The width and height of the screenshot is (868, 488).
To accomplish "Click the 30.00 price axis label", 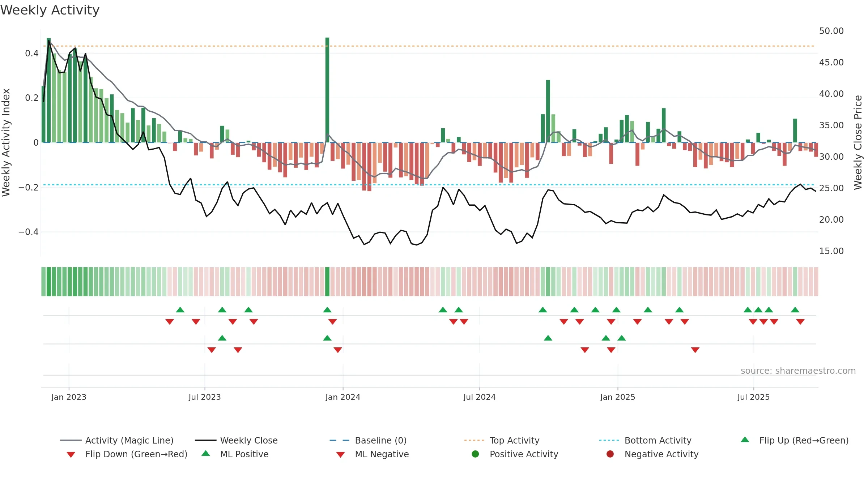I will tap(831, 157).
